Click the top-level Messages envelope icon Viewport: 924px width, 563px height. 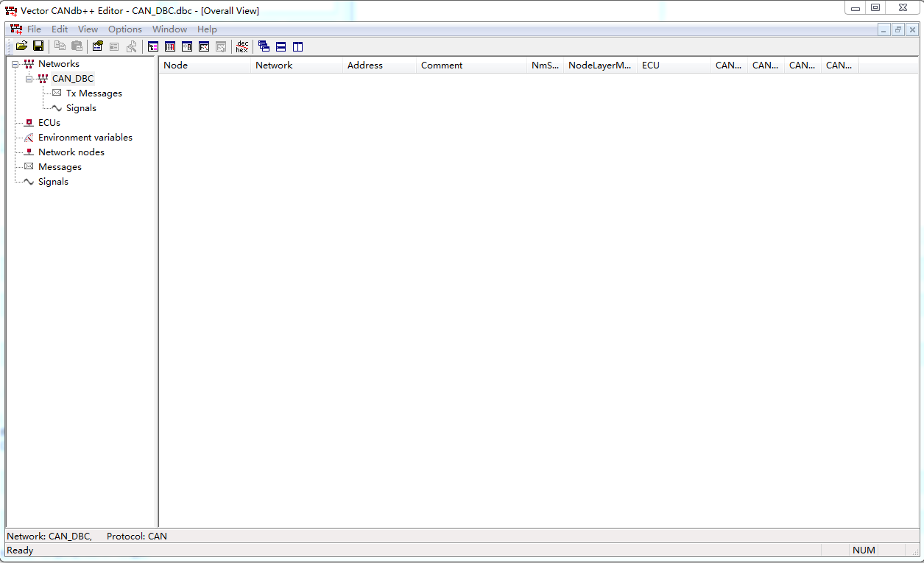click(29, 166)
